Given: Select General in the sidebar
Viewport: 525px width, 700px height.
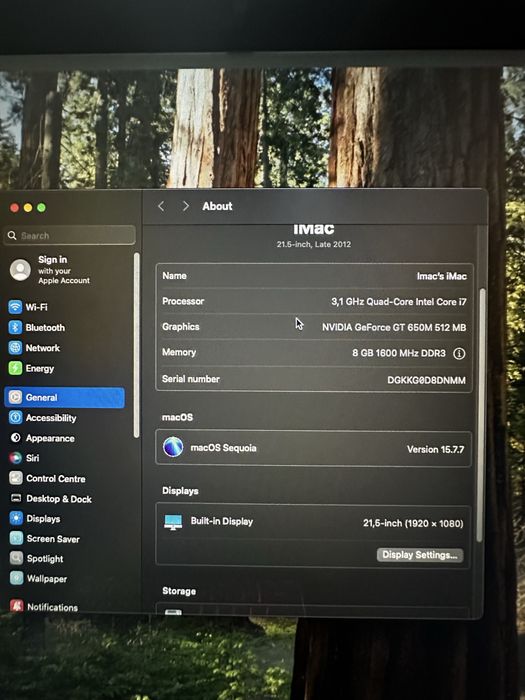Looking at the screenshot, I should 65,397.
